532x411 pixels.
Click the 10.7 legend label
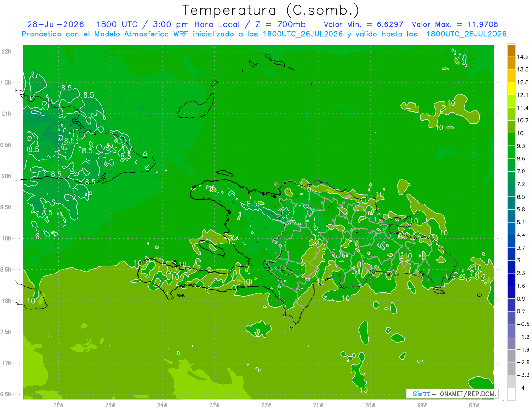(x=523, y=121)
